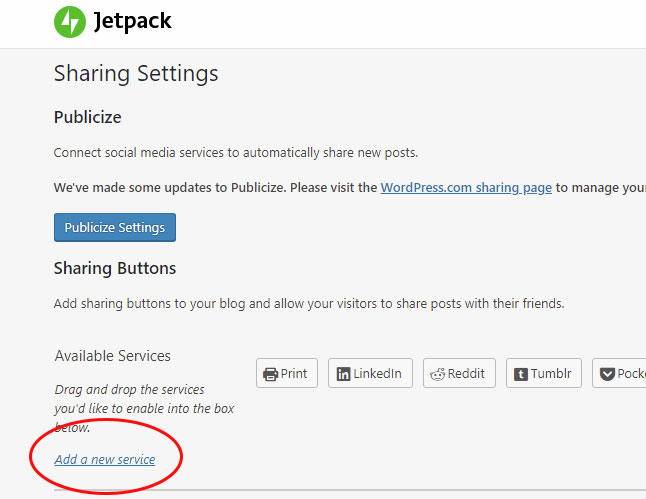Image resolution: width=646 pixels, height=499 pixels.
Task: Click the LinkedIn 'in' logo icon
Action: (343, 374)
